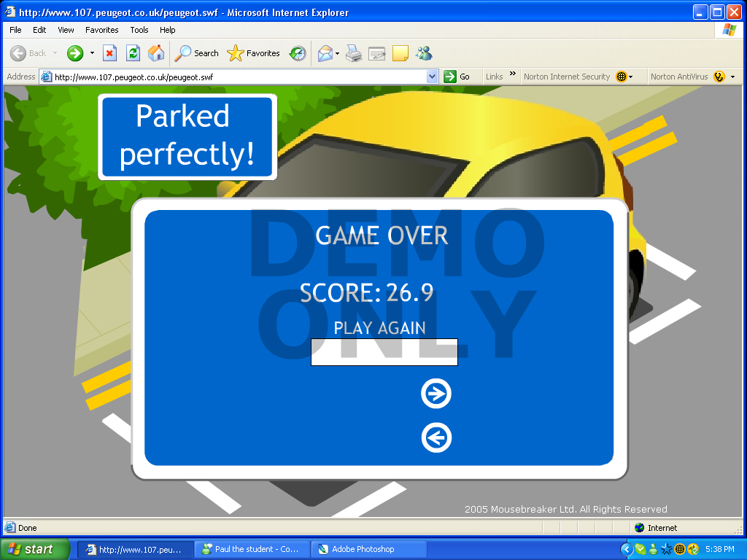Click the Norton Internet Security globe icon
Screen dimensions: 747x560
[x=622, y=77]
